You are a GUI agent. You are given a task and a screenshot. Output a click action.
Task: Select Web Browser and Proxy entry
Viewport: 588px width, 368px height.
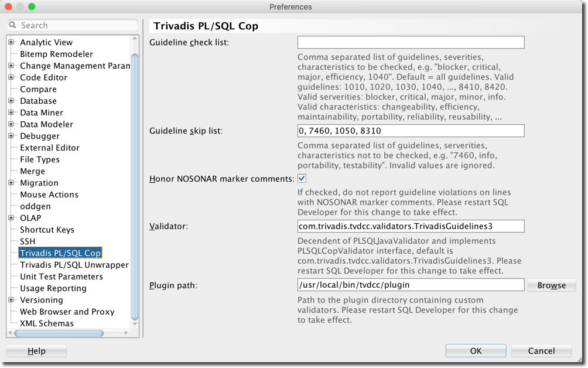(x=67, y=312)
